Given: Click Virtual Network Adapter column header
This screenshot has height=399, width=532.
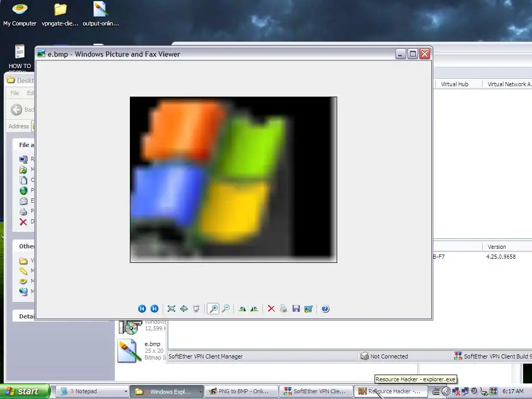Looking at the screenshot, I should coord(508,84).
